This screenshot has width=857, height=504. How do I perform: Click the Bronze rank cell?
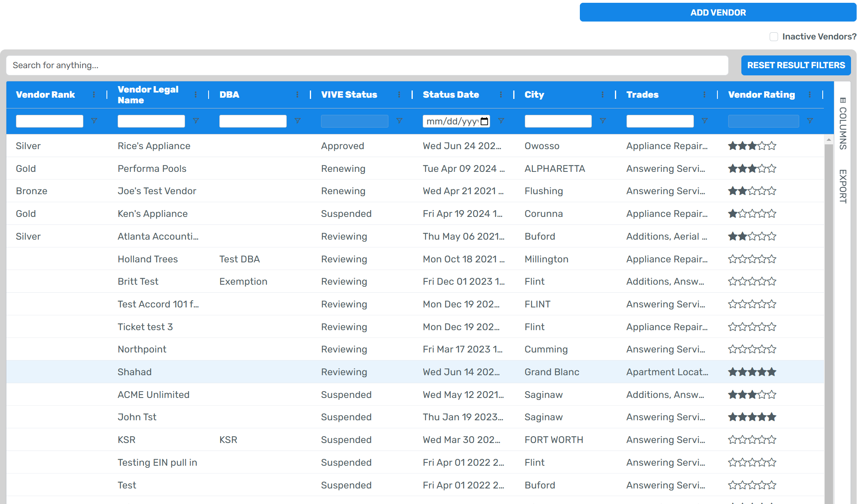pyautogui.click(x=32, y=191)
